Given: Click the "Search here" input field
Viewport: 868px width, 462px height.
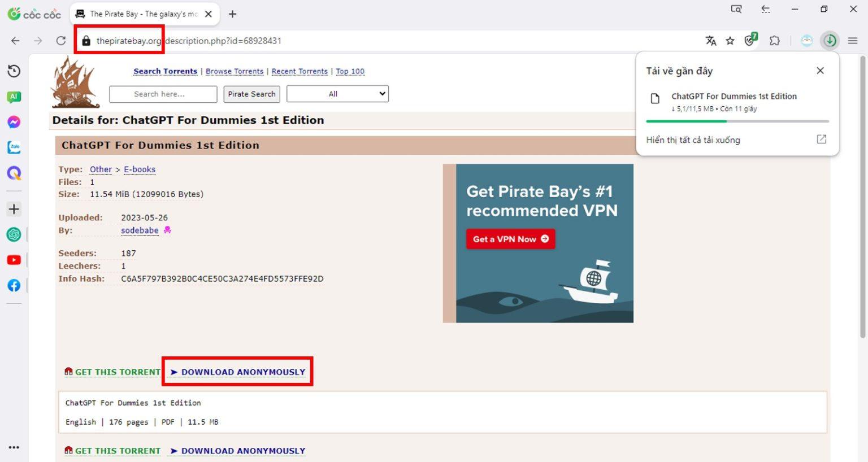Looking at the screenshot, I should 163,94.
